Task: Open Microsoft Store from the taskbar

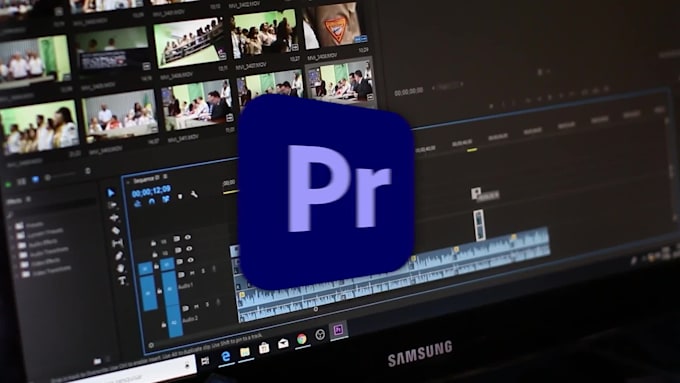Action: [264, 347]
